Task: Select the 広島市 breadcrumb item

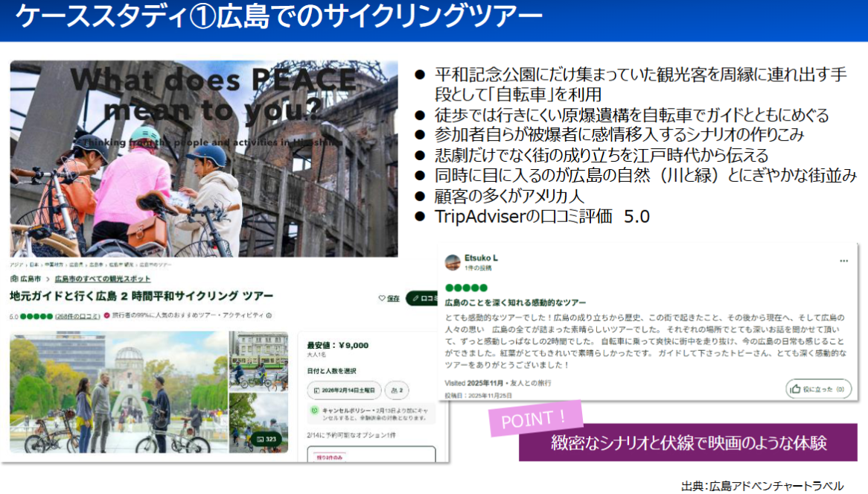Action: tap(31, 279)
